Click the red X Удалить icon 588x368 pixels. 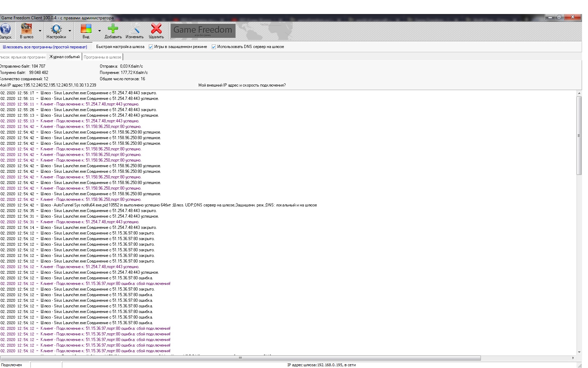[156, 29]
